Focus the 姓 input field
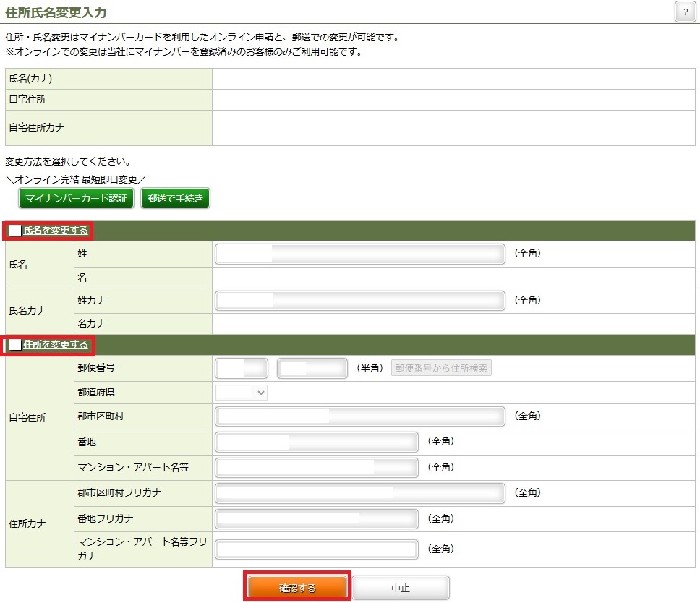This screenshot has width=700, height=603. point(359,254)
